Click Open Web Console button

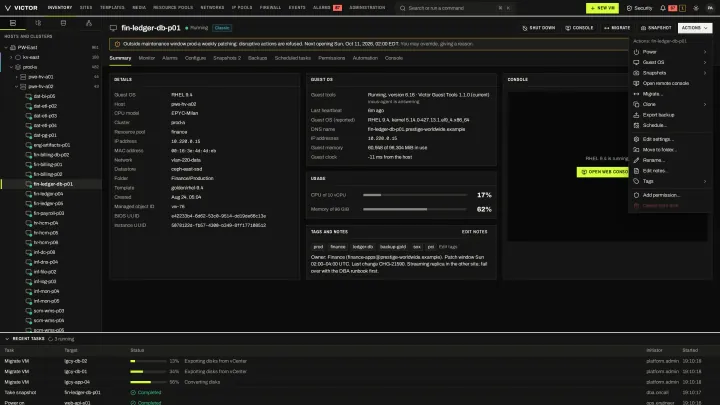click(602, 172)
